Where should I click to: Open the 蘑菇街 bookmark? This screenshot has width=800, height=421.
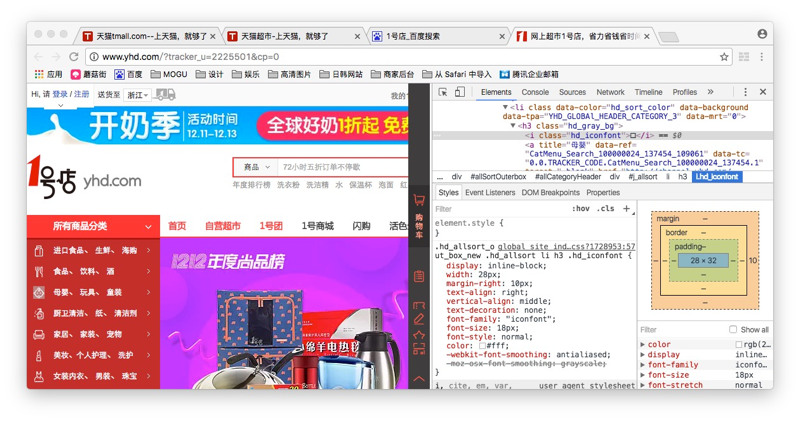pyautogui.click(x=88, y=75)
